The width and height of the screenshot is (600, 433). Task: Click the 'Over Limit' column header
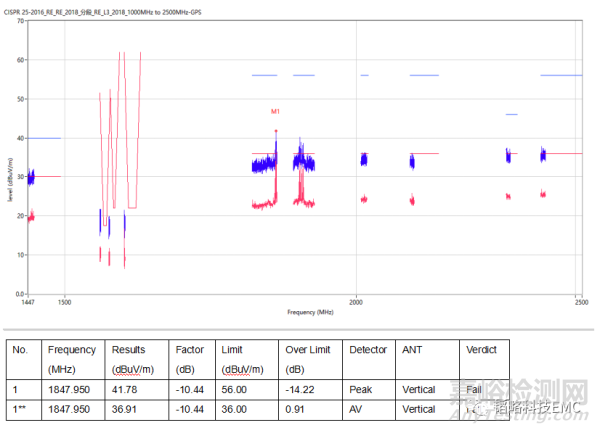coord(309,350)
